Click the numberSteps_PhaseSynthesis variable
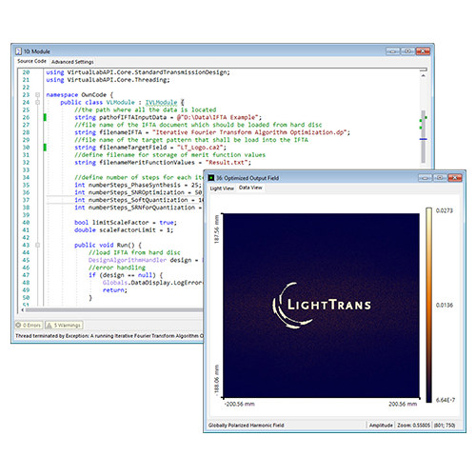The width and height of the screenshot is (476, 476). [134, 185]
